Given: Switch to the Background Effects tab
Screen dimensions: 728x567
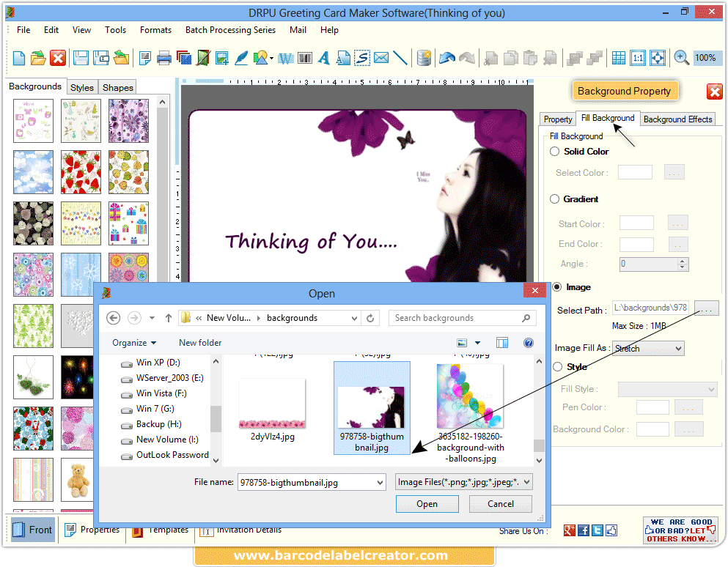Looking at the screenshot, I should 677,119.
